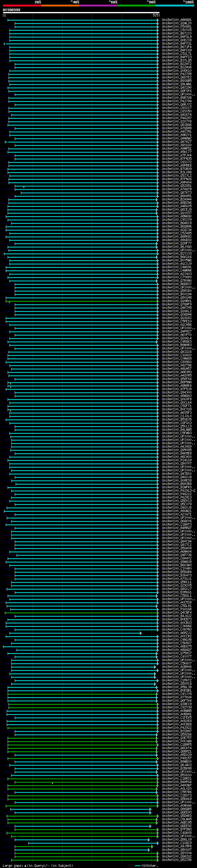Screen dimensions: 197x868
Task: Select hit label UniRef100_P46287
Action: 176,118
